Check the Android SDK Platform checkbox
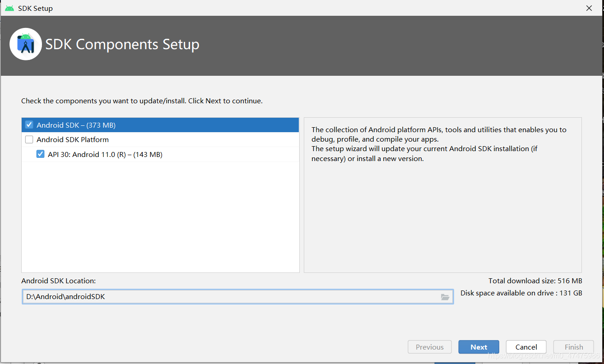Viewport: 604px width, 364px height. [x=29, y=139]
